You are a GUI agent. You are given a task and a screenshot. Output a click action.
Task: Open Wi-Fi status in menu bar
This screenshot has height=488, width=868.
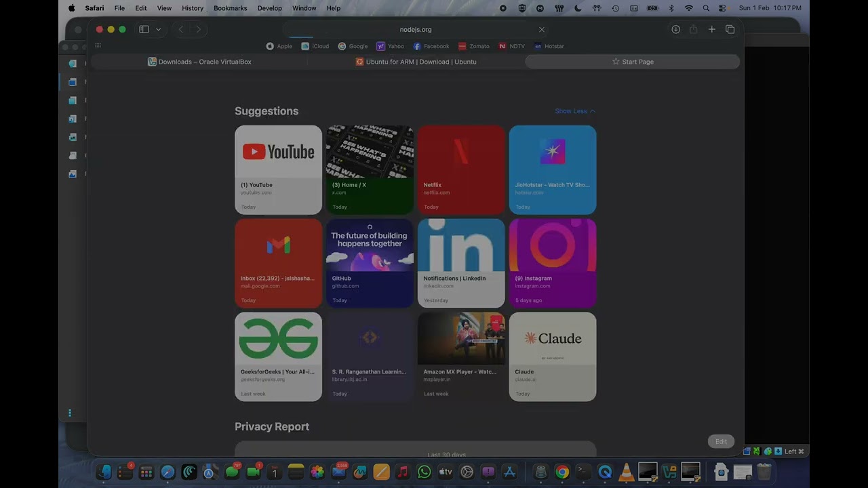pos(689,8)
